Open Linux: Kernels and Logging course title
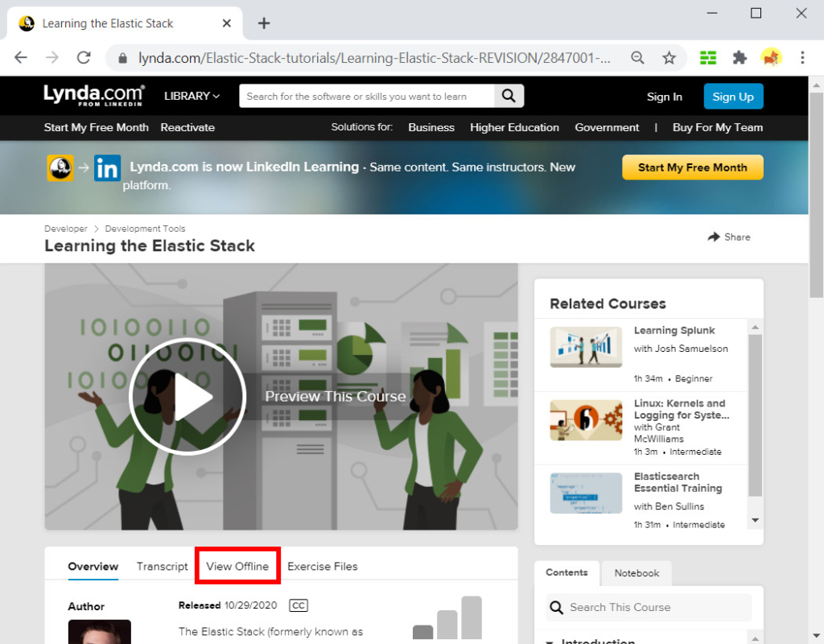This screenshot has width=824, height=644. pyautogui.click(x=682, y=409)
